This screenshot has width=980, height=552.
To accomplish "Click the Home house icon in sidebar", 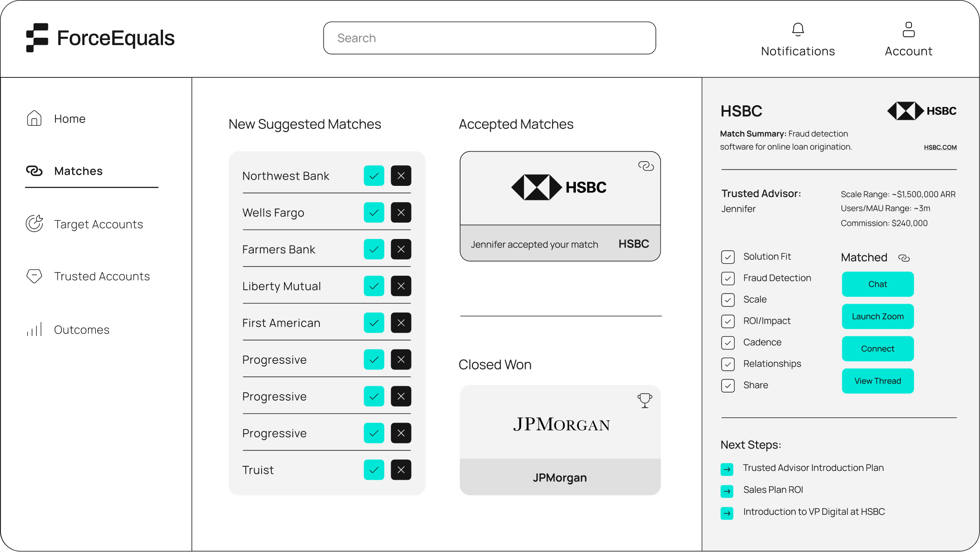I will pos(34,118).
